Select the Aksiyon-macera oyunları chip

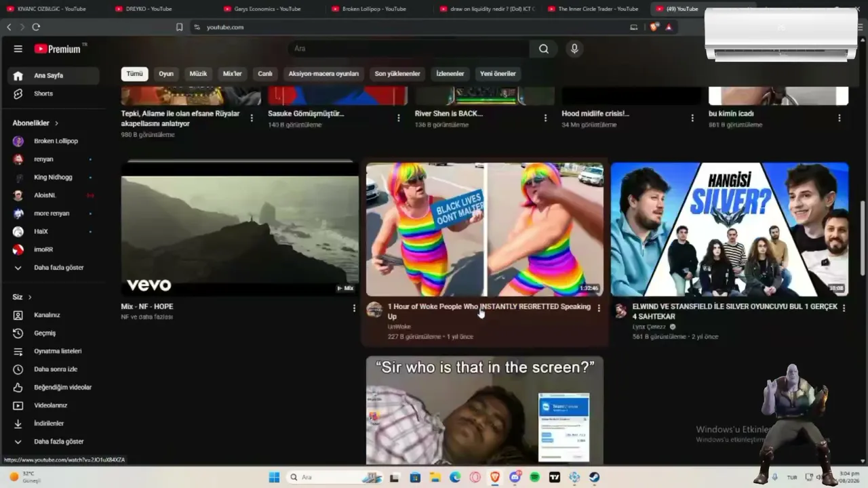point(323,74)
